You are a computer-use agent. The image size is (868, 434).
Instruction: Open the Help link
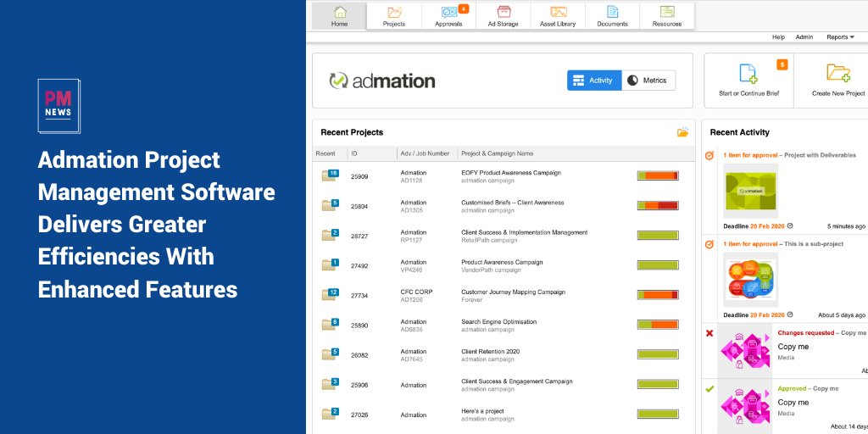click(778, 37)
